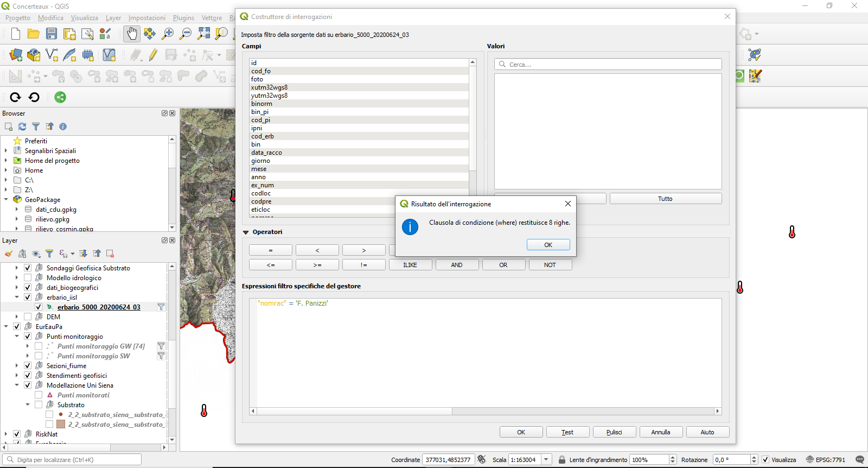
Task: Confirm the query result message with OK
Action: (x=548, y=245)
